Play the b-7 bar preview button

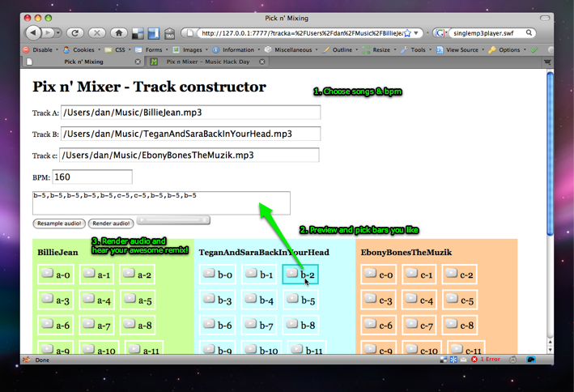249,325
